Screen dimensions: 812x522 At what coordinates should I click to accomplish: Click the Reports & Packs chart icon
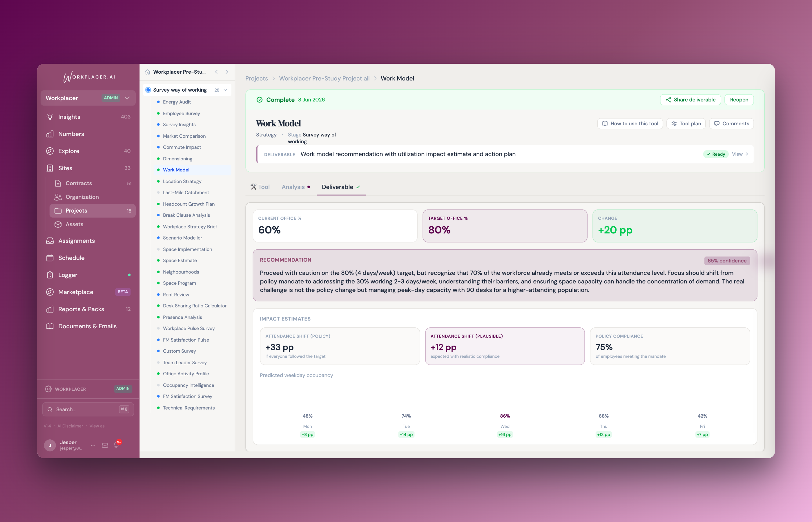point(50,309)
